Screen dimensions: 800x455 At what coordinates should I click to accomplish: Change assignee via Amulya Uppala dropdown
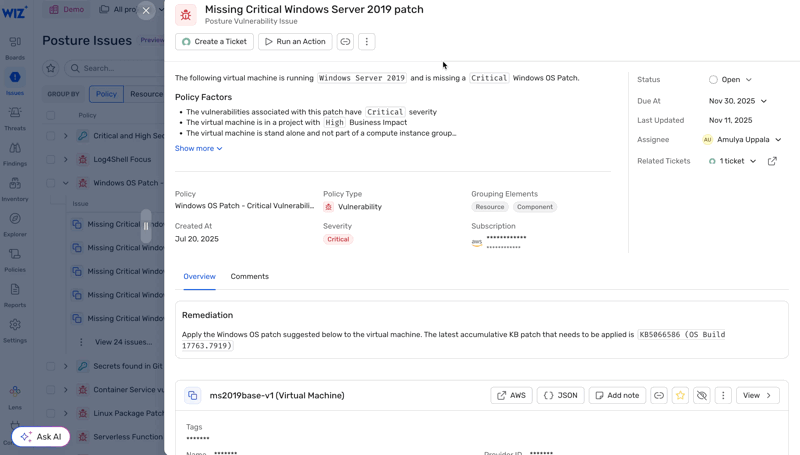tap(742, 140)
